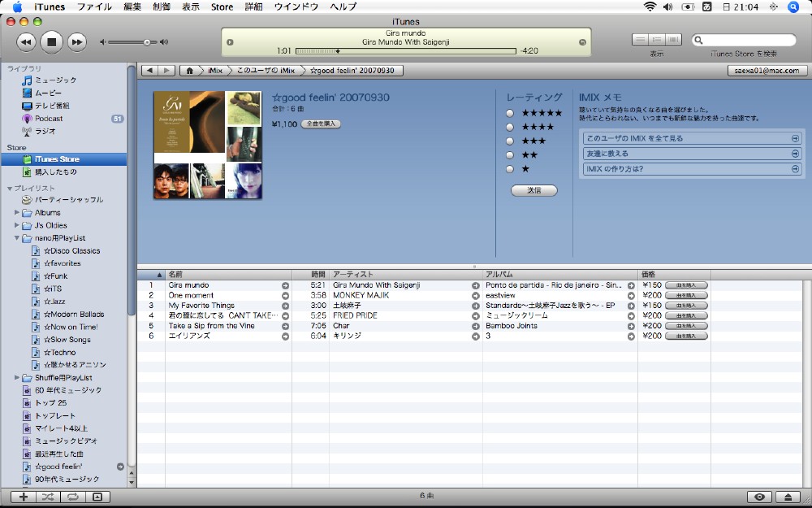The width and height of the screenshot is (812, 508).
Task: Switch to Cover Flow view mode
Action: (673, 40)
